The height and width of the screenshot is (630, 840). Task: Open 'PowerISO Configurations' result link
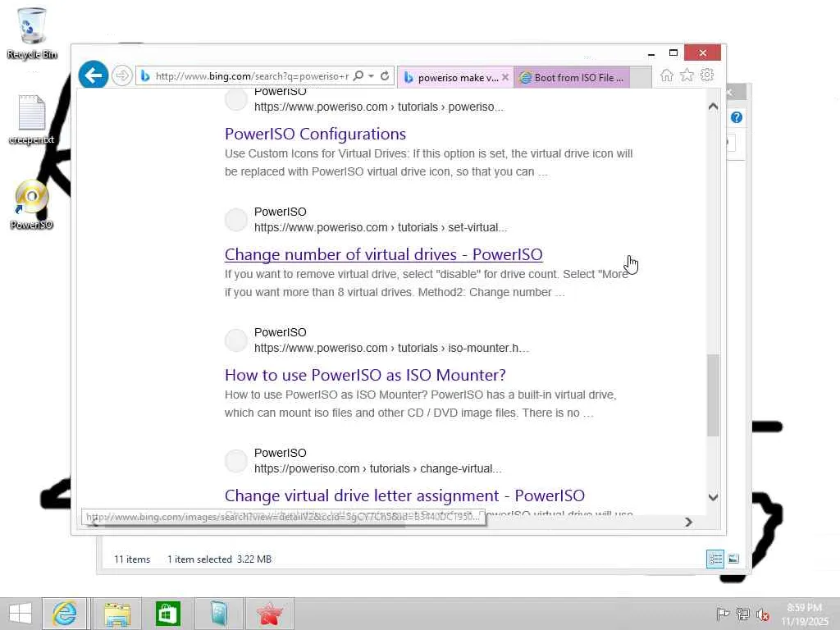pyautogui.click(x=315, y=134)
